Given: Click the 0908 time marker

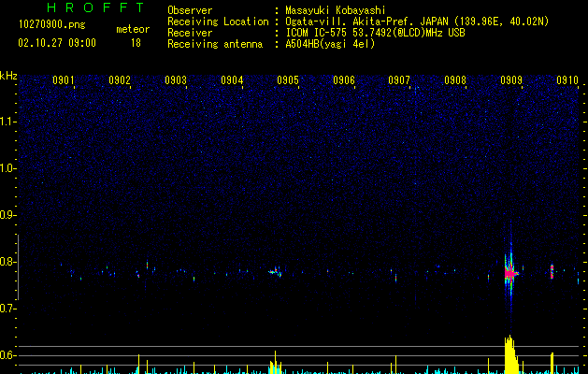Looking at the screenshot, I should [x=455, y=80].
